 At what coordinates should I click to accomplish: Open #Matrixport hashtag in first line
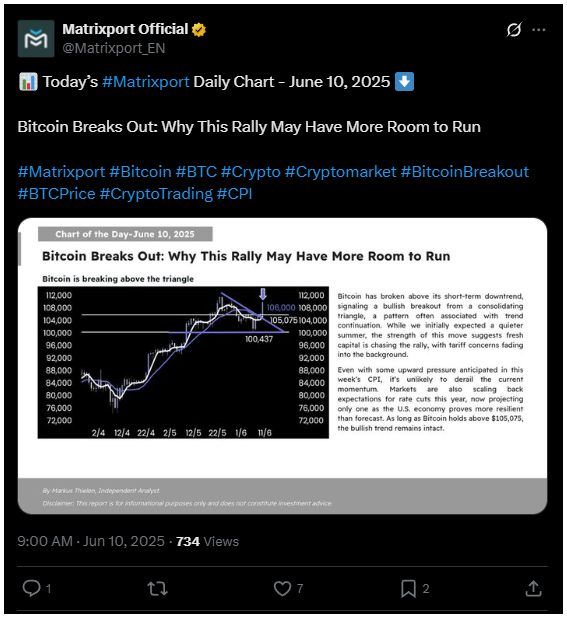pos(146,82)
